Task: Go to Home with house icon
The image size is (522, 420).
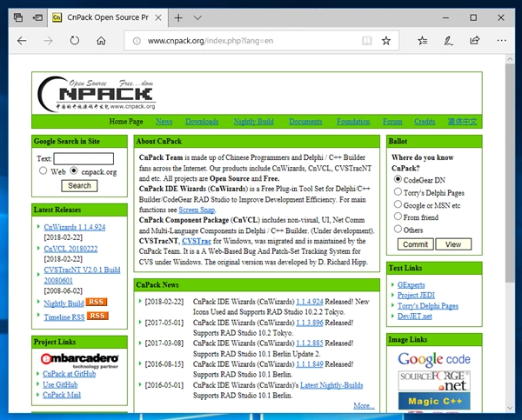Action: click(101, 41)
